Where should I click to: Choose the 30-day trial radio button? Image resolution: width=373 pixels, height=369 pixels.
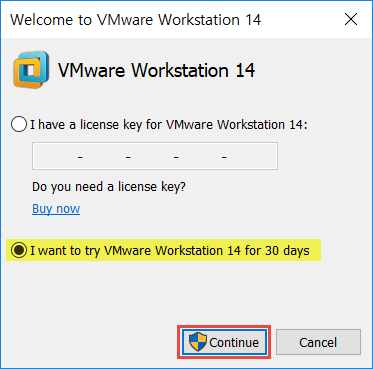point(18,250)
